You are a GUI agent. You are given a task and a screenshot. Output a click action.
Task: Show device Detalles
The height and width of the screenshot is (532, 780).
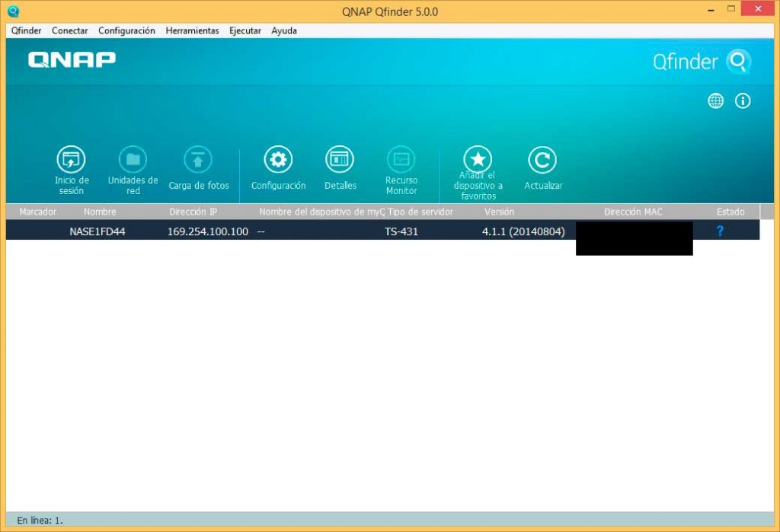point(340,160)
